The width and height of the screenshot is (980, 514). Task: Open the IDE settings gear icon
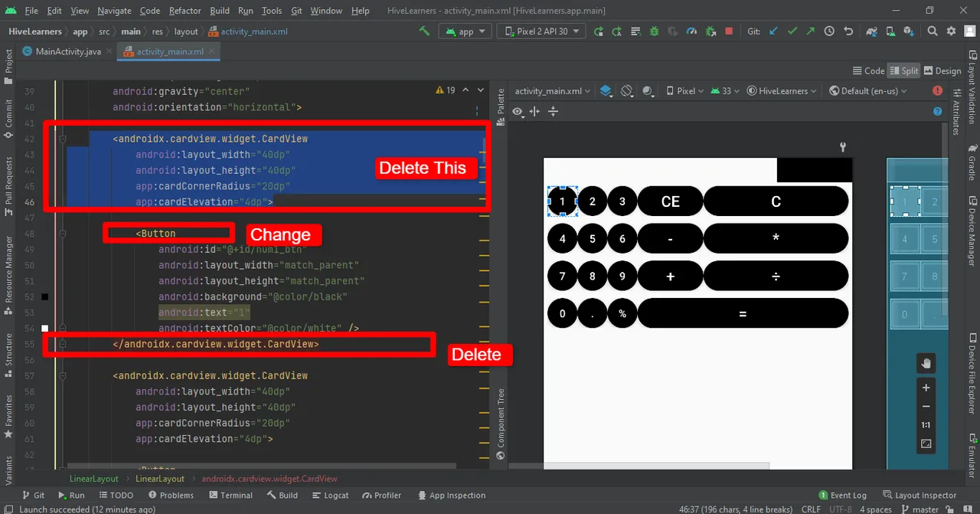[x=951, y=31]
